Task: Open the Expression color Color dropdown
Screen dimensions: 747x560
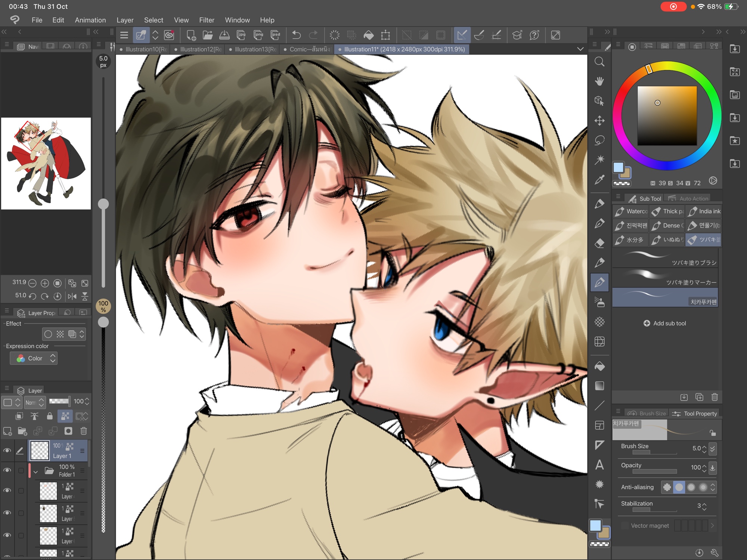Action: click(x=34, y=358)
